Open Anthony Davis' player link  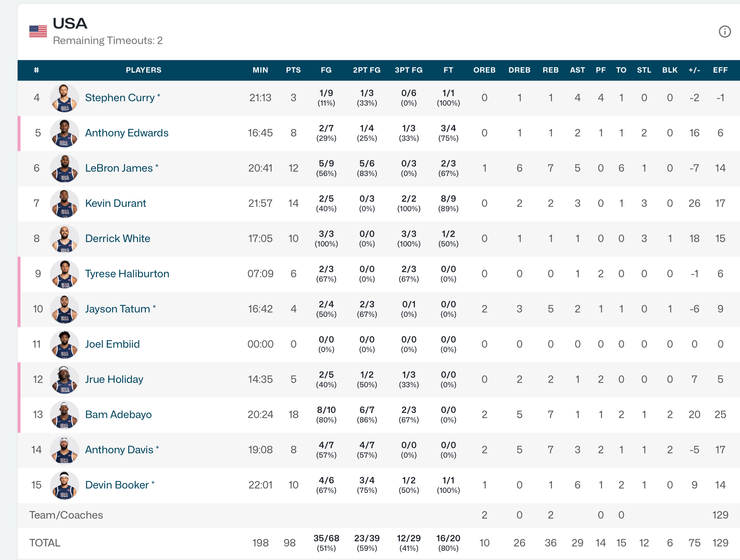(x=119, y=450)
